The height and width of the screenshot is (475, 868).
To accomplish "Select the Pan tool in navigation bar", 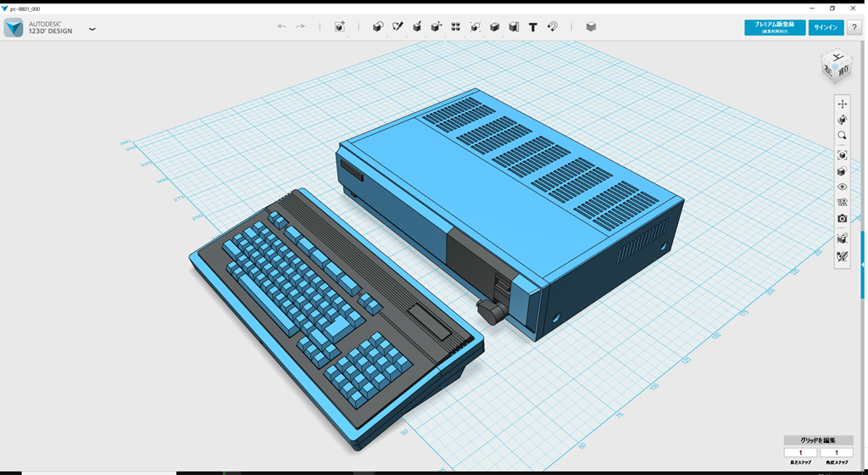I will tap(842, 104).
